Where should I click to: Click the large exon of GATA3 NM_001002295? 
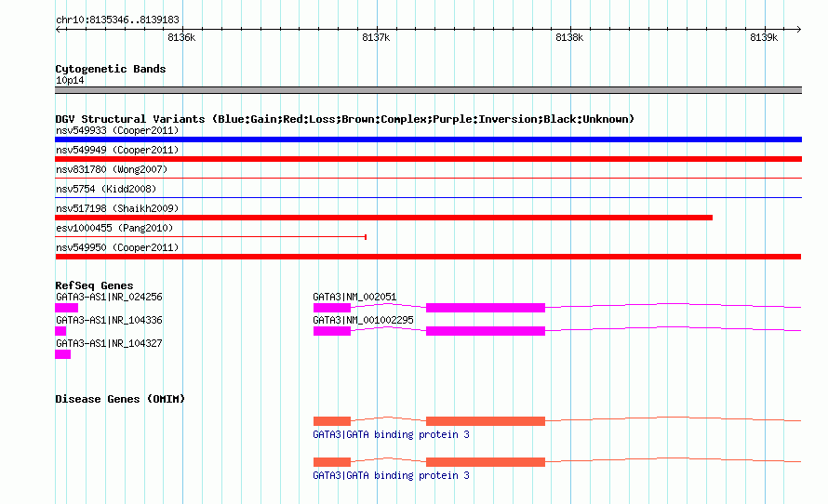486,331
